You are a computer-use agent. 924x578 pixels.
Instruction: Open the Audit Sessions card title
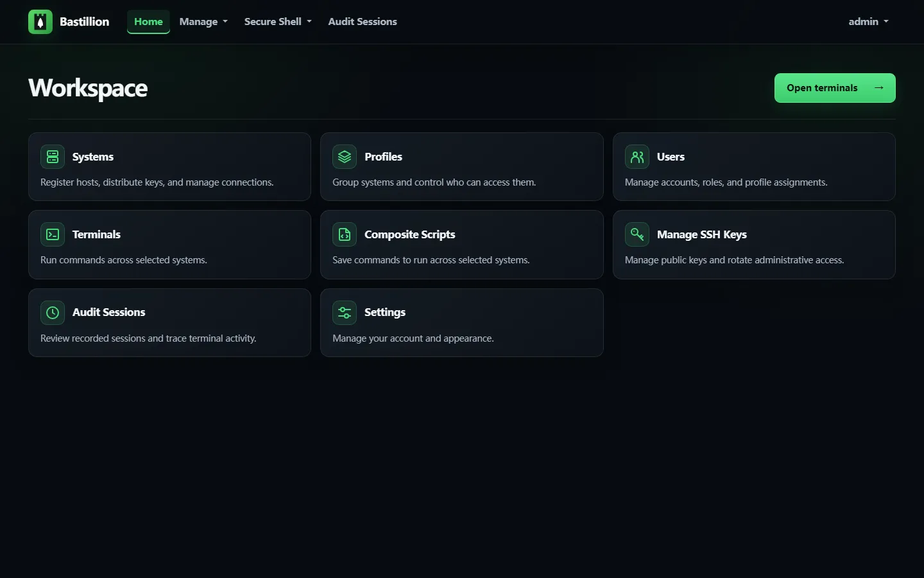[109, 312]
